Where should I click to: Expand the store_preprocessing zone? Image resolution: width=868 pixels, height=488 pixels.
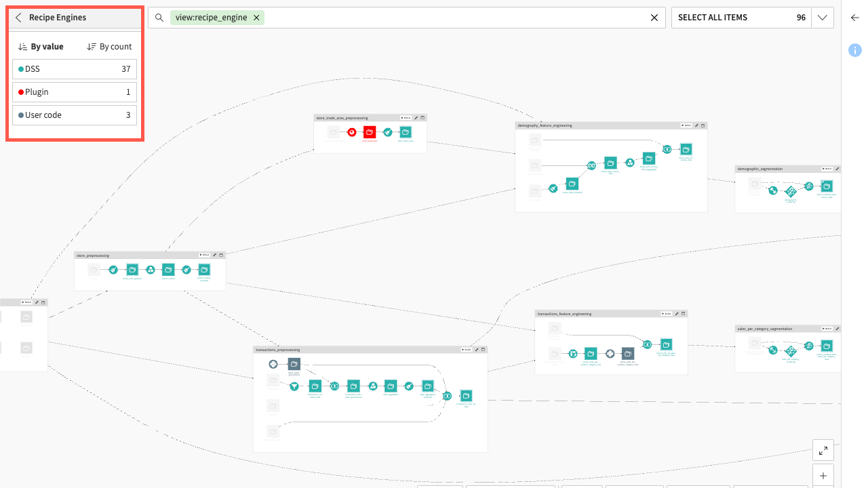pyautogui.click(x=215, y=255)
